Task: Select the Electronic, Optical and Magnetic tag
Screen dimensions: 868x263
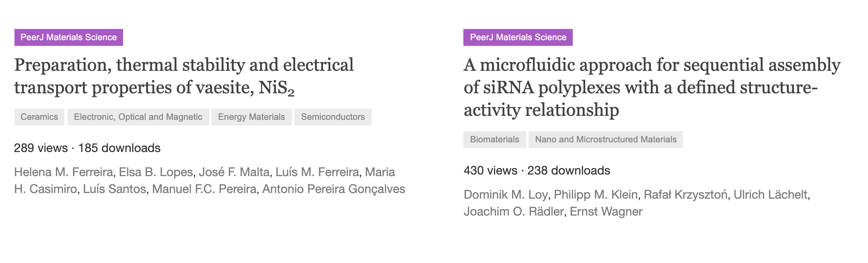Action: pyautogui.click(x=138, y=117)
